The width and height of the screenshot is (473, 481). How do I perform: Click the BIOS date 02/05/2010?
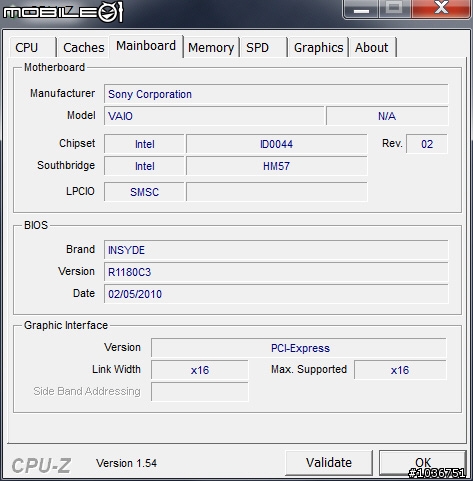(x=276, y=294)
